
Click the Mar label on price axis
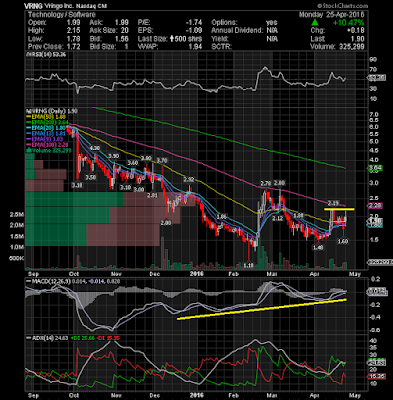tap(273, 274)
